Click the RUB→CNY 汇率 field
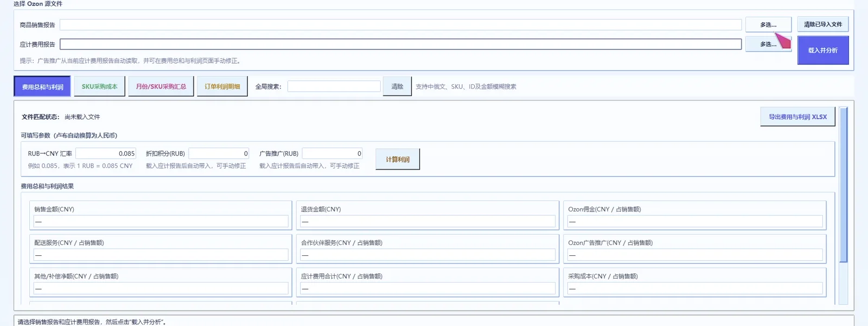The image size is (868, 326). pyautogui.click(x=105, y=154)
